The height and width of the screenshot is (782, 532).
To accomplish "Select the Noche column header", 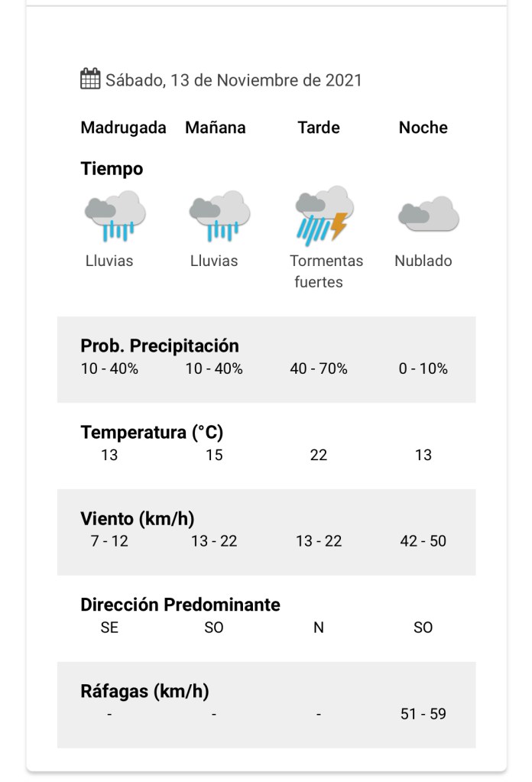I will 423,128.
